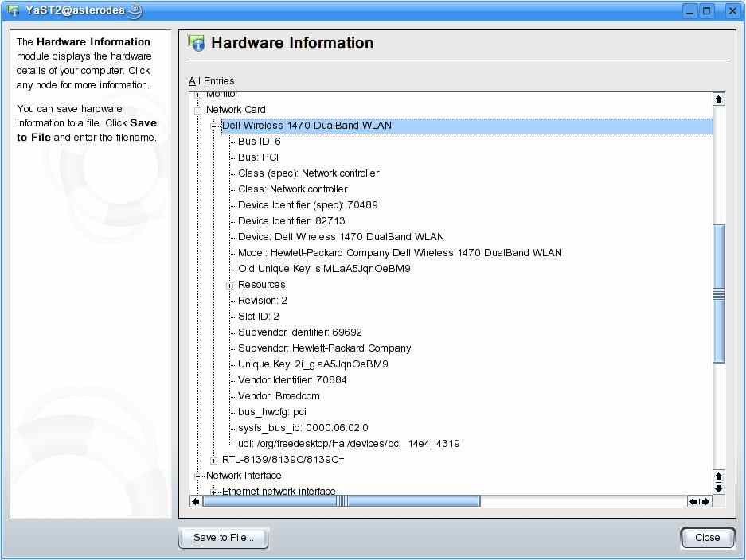Screen dimensions: 746x560
Task: Select 'Device Identifier (spec): 70489' row
Action: point(308,205)
